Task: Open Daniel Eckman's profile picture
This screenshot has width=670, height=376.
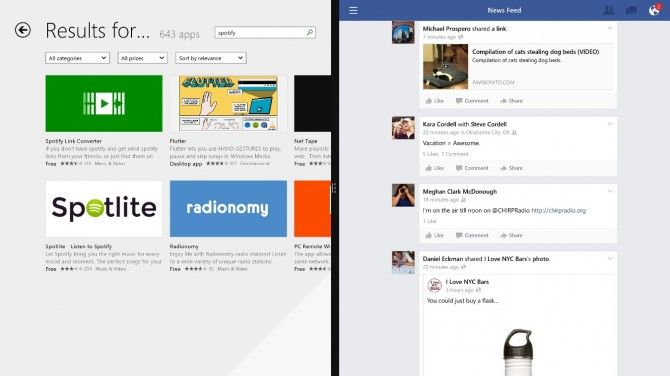Action: pos(403,262)
